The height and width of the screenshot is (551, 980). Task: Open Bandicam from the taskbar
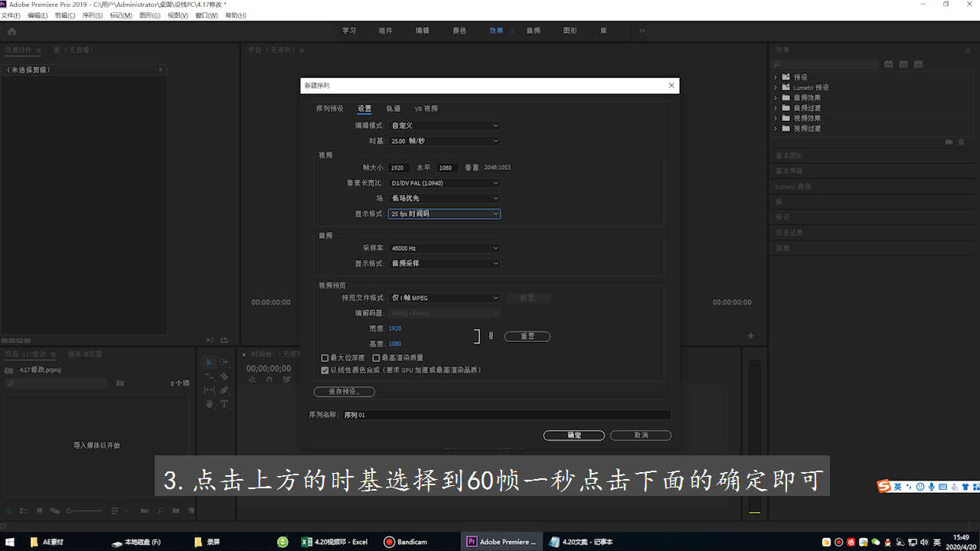click(x=406, y=542)
